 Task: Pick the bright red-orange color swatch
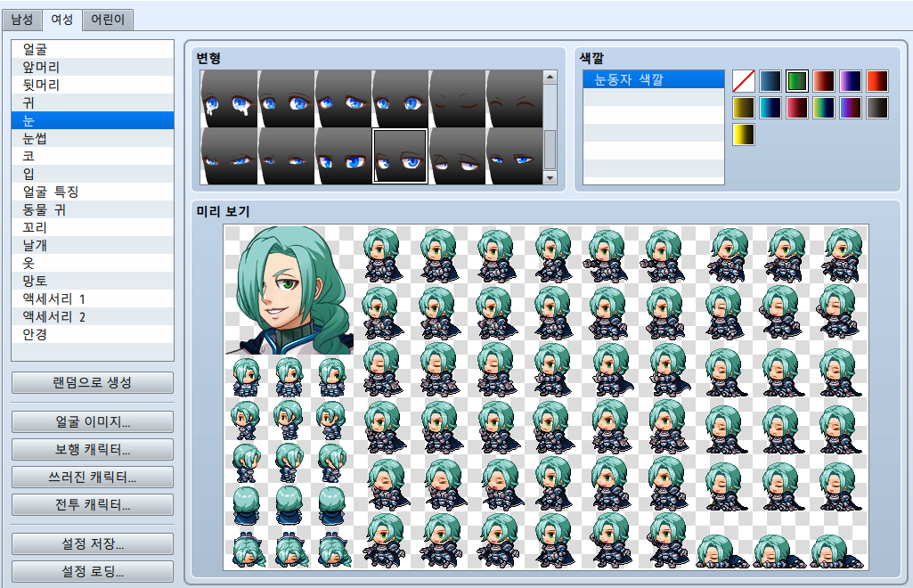tap(877, 81)
